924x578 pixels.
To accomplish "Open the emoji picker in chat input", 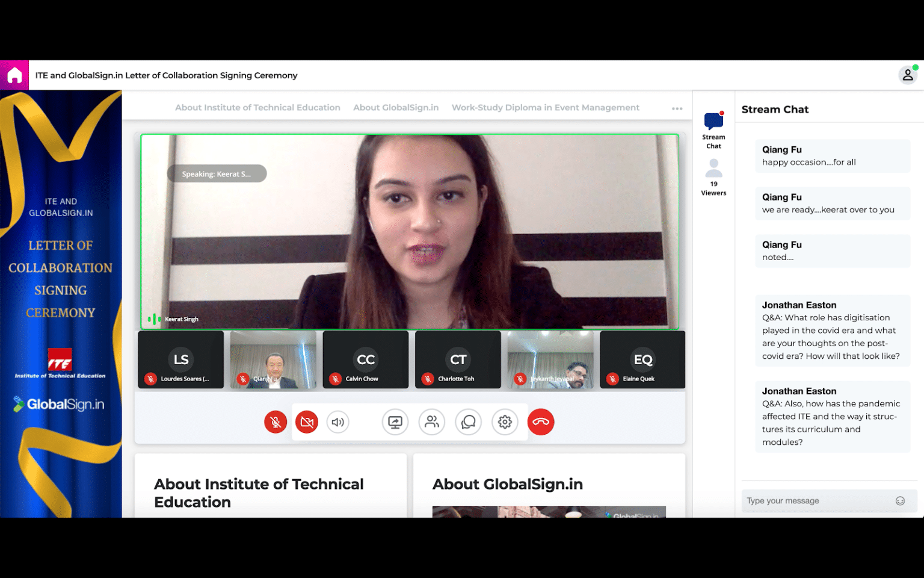I will [900, 500].
